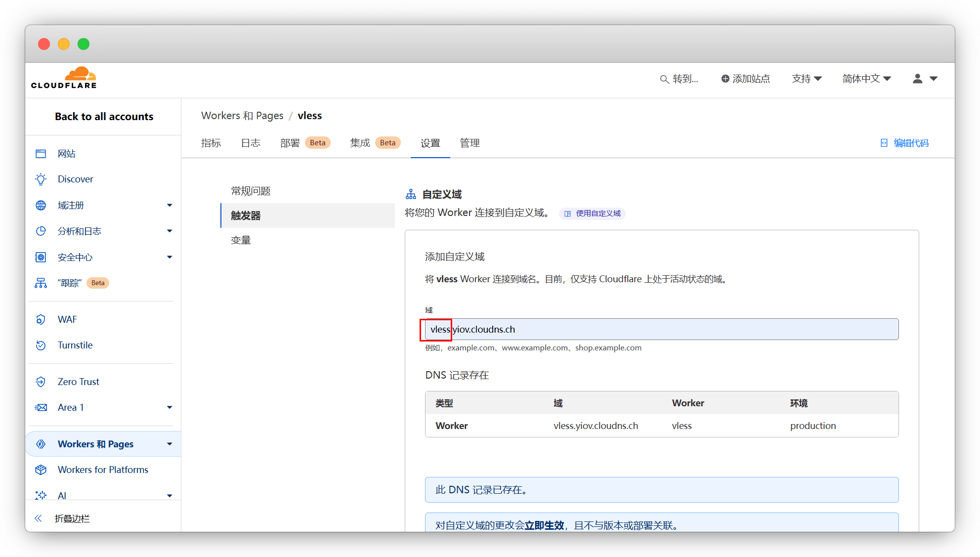Switch to the 日志 tab
This screenshot has height=557, width=980.
(251, 143)
